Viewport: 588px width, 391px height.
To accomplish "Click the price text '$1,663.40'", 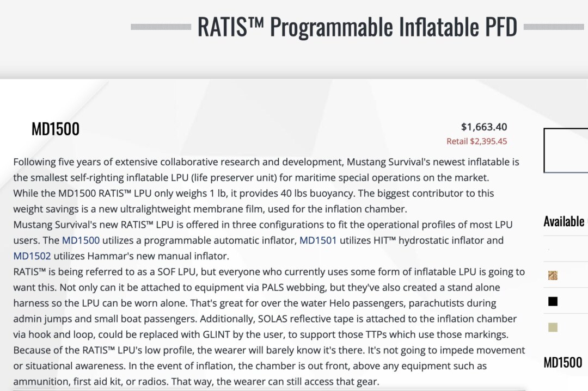I will click(x=484, y=127).
